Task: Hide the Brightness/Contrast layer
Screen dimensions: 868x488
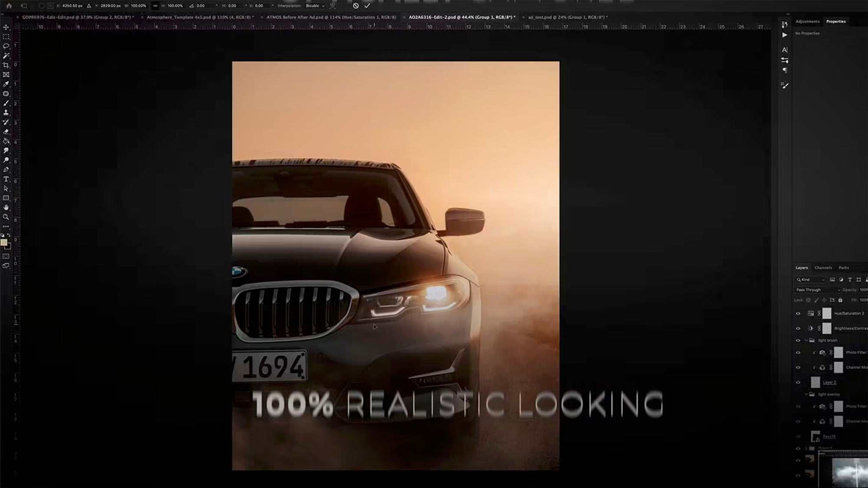Action: 798,328
